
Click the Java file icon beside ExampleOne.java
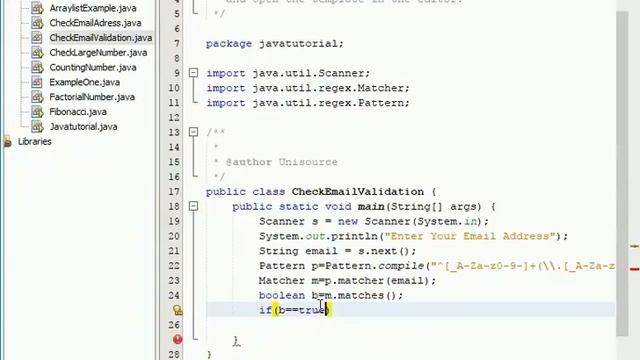click(37, 82)
